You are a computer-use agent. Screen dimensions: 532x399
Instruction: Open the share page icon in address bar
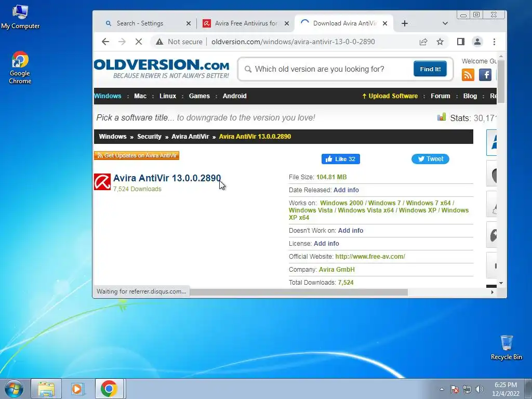click(x=423, y=42)
